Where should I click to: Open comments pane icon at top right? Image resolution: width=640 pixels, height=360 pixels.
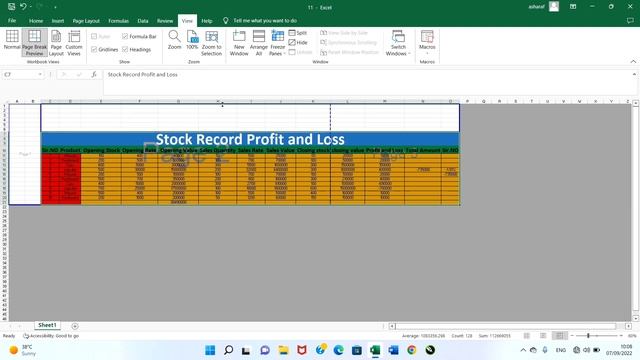tap(630, 20)
